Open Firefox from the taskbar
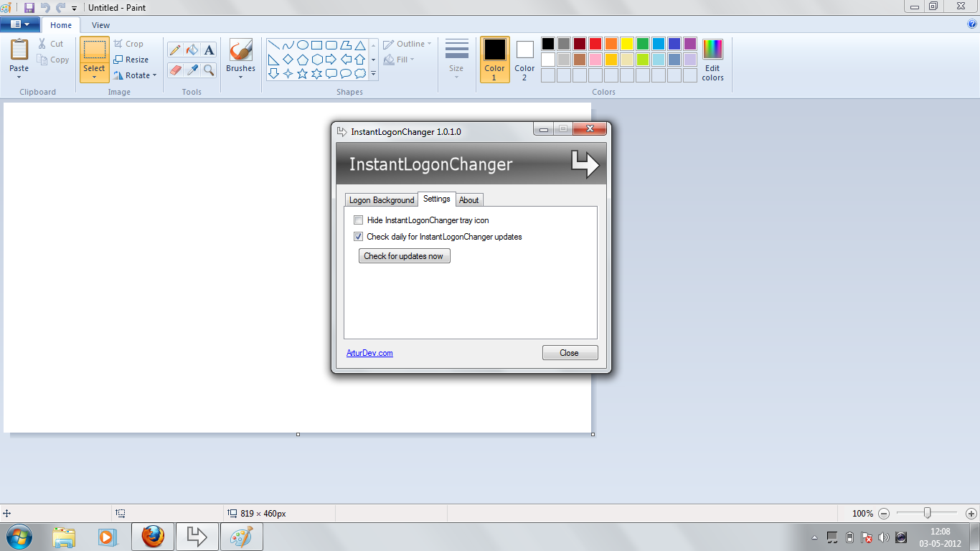 point(153,537)
